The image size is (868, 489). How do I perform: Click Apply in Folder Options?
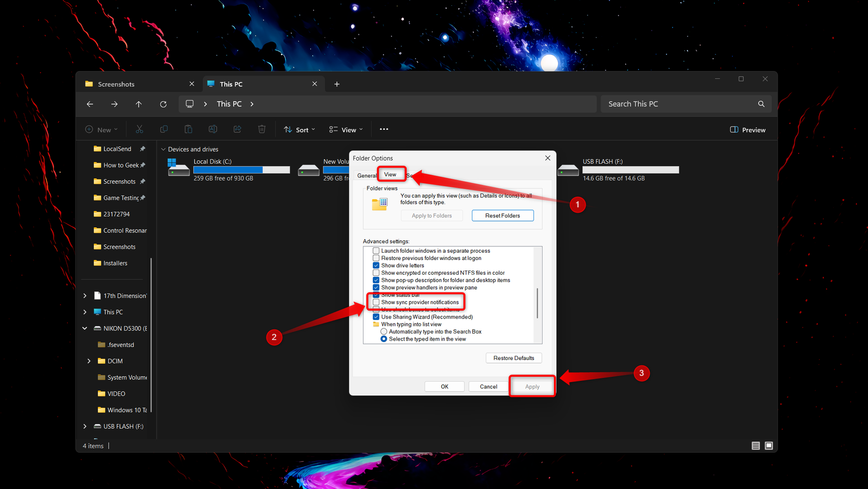point(532,387)
